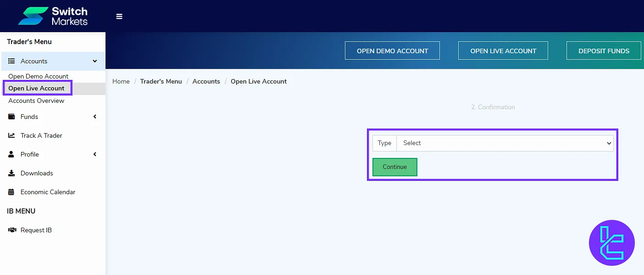Screen dimensions: 644x275
Task: Click the DEPOSIT FUNDS button
Action: click(x=604, y=51)
